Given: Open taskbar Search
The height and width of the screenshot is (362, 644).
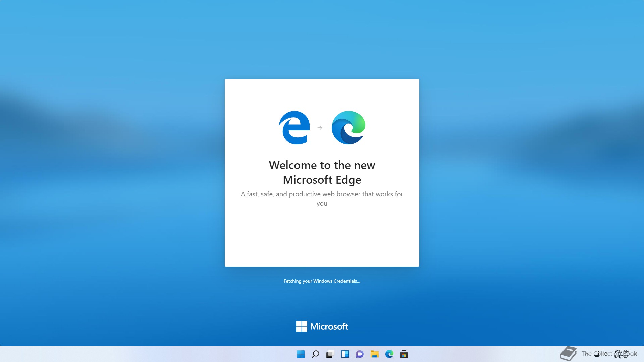Looking at the screenshot, I should [315, 354].
